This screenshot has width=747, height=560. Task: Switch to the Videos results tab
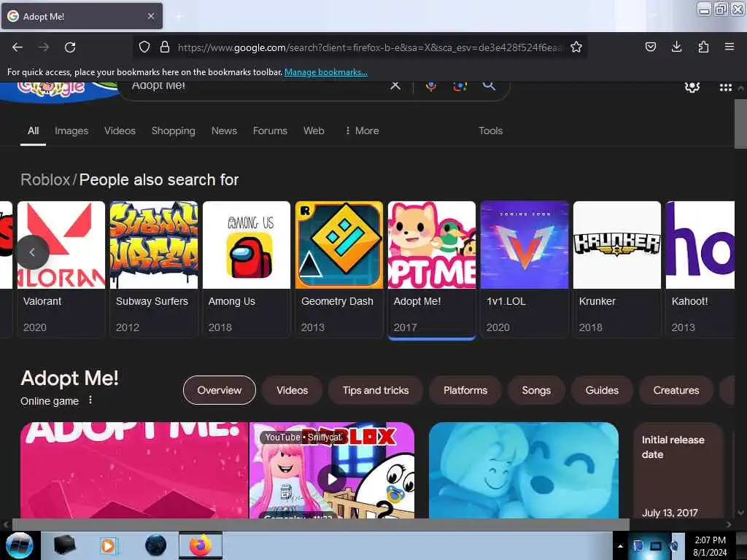tap(120, 131)
